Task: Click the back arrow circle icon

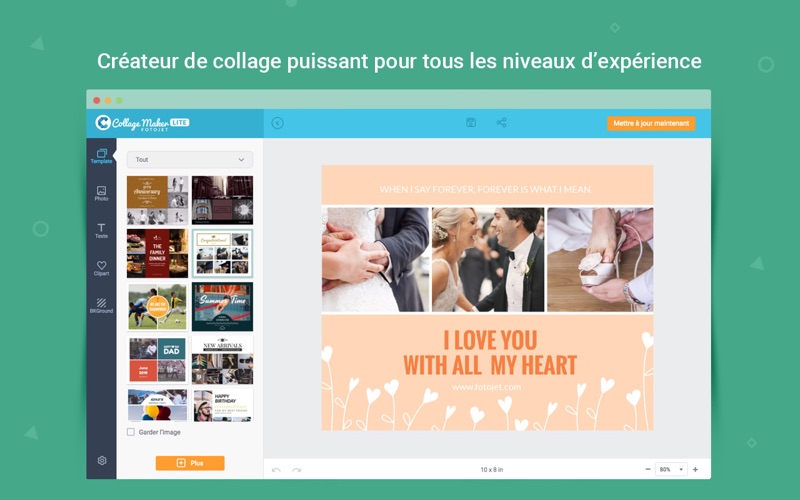Action: pos(278,123)
